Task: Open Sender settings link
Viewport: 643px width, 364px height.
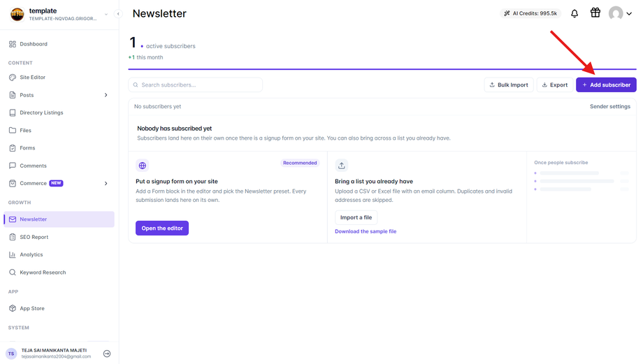Action: pos(609,106)
